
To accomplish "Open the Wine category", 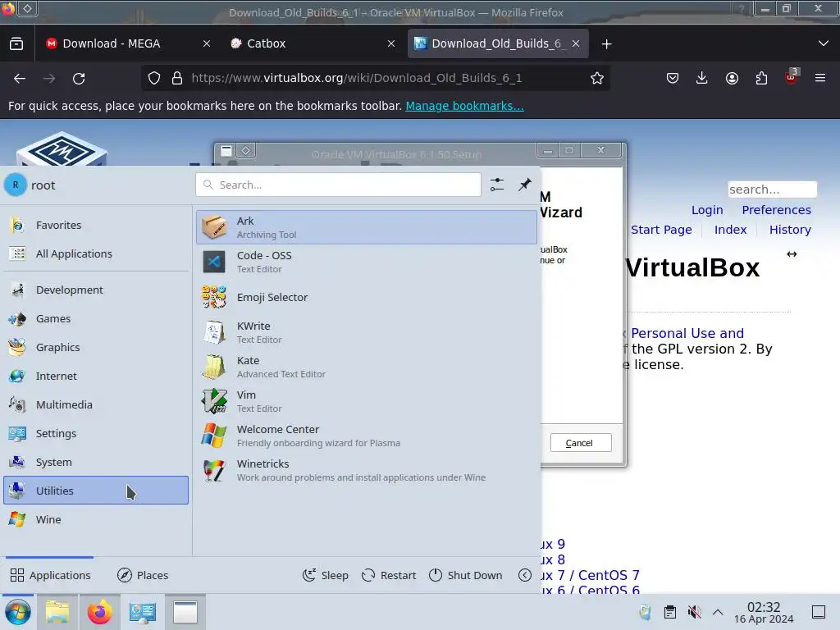I will click(96, 519).
